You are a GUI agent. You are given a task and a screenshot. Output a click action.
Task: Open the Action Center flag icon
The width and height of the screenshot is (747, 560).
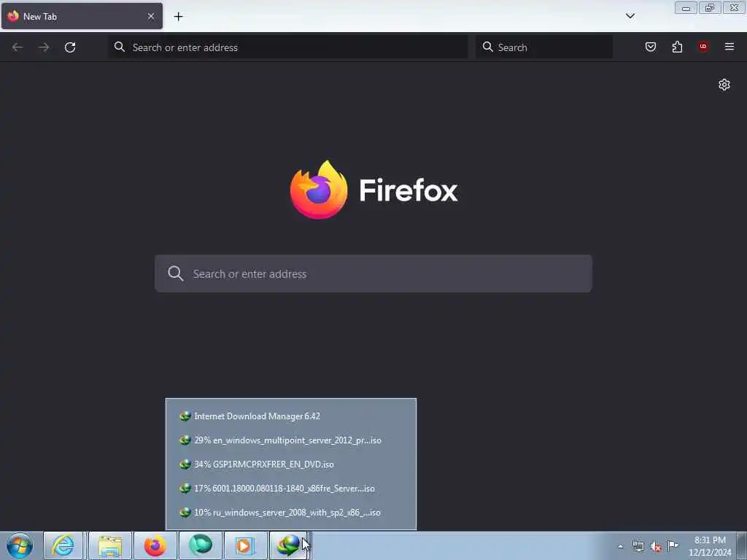673,545
